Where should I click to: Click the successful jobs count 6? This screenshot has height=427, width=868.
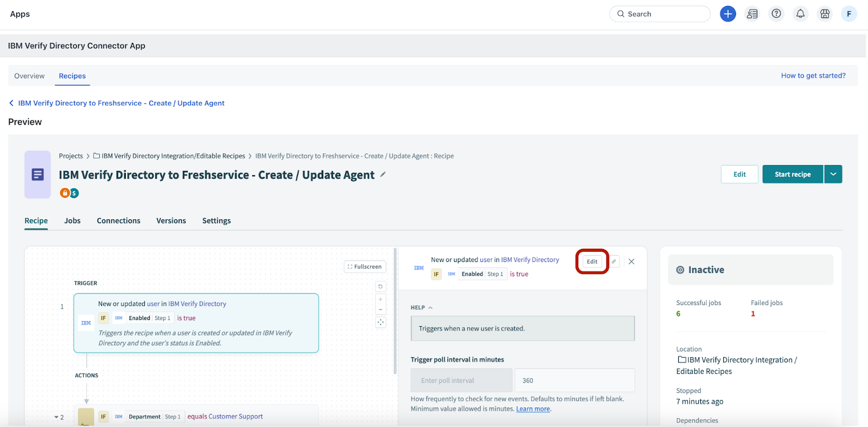point(678,314)
